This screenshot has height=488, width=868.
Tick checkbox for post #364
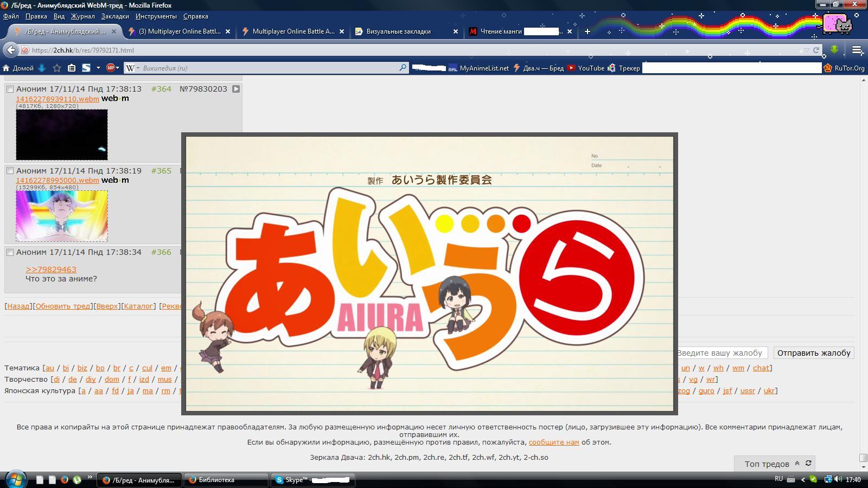(x=10, y=89)
